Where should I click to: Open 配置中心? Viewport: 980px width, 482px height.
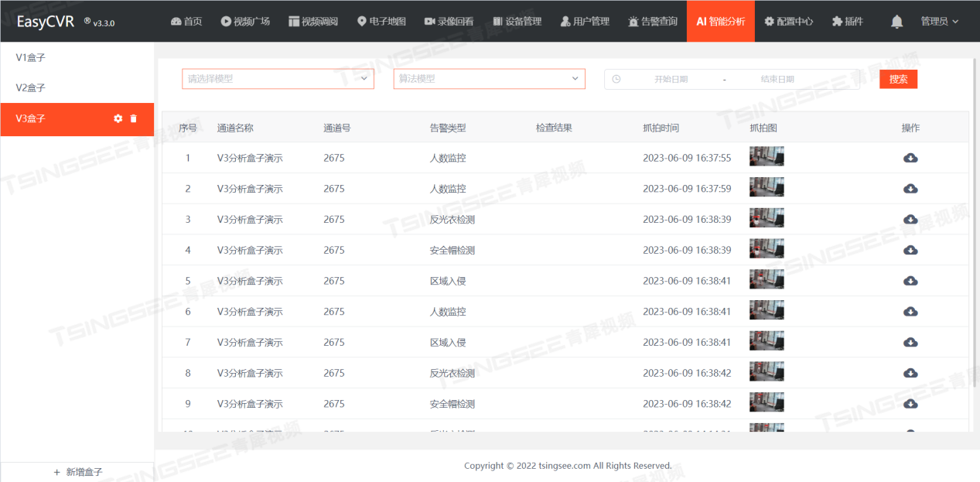click(788, 22)
